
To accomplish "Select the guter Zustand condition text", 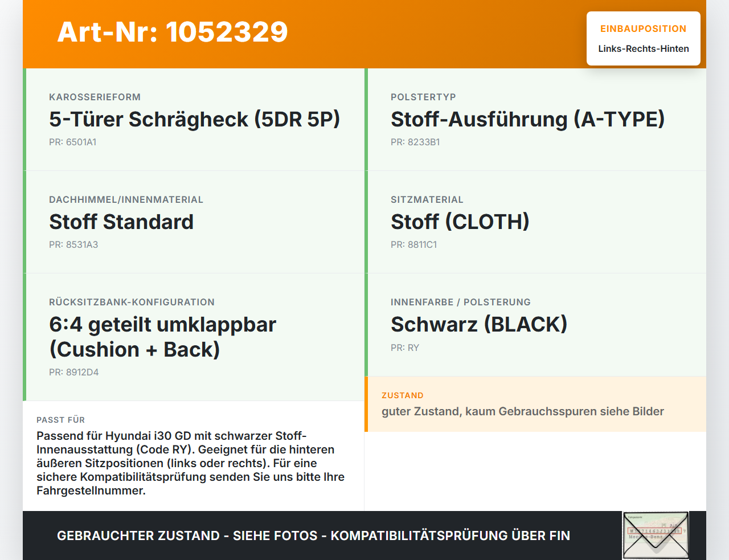I will point(522,411).
